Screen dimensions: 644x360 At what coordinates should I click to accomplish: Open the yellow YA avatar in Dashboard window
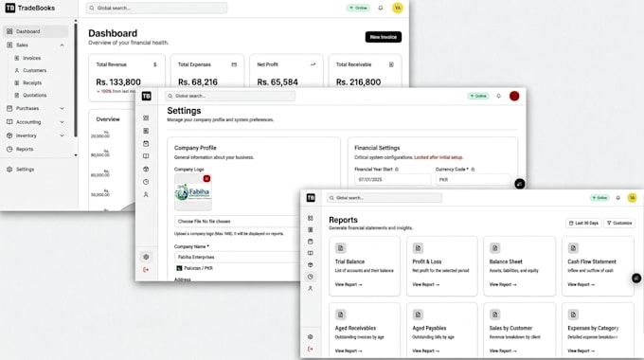pyautogui.click(x=398, y=8)
